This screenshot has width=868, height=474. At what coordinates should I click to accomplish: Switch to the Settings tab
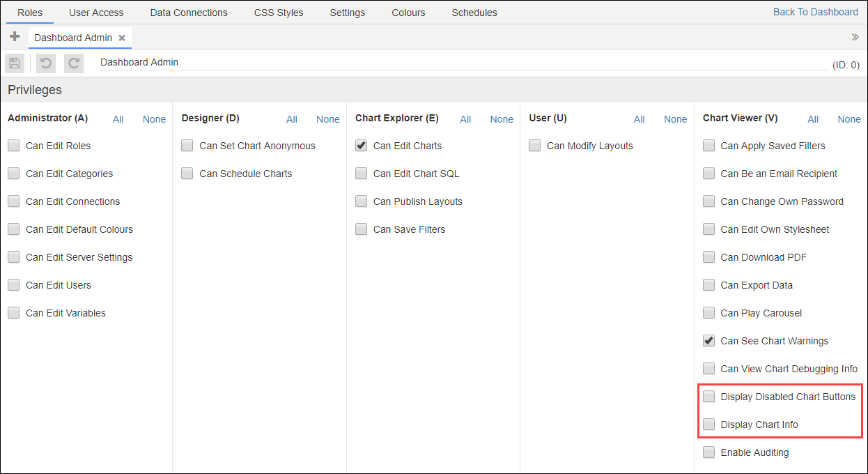(347, 12)
